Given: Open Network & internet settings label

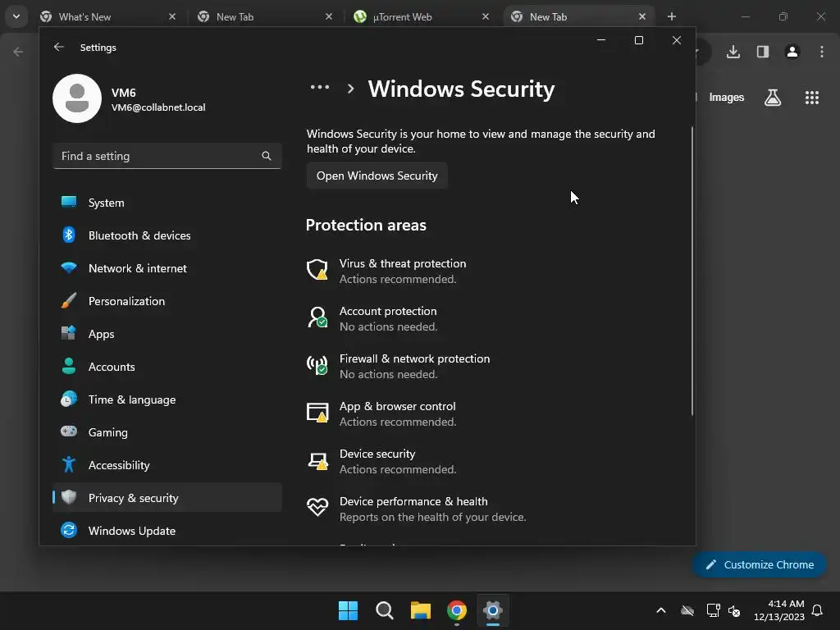Looking at the screenshot, I should 138,268.
